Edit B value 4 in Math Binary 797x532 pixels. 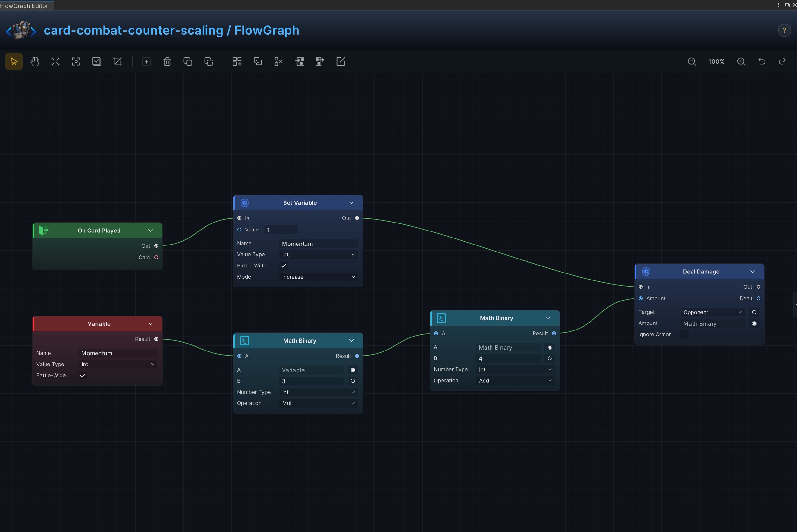[x=508, y=358]
